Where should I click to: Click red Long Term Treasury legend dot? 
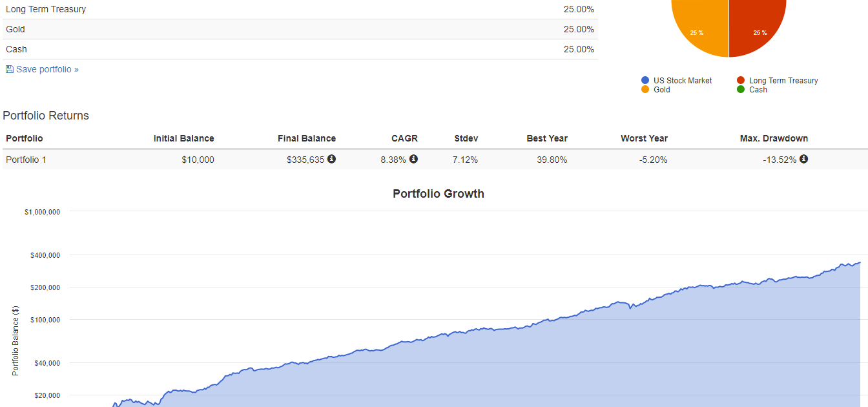[741, 81]
